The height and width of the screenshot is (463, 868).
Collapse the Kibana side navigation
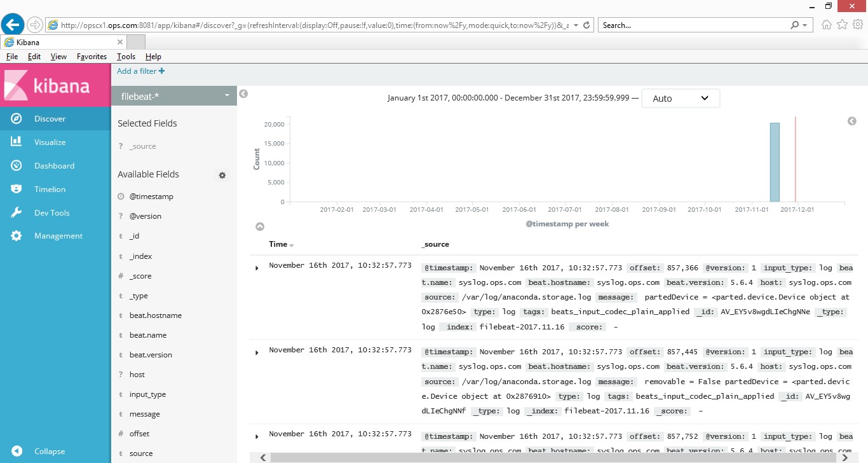17,452
